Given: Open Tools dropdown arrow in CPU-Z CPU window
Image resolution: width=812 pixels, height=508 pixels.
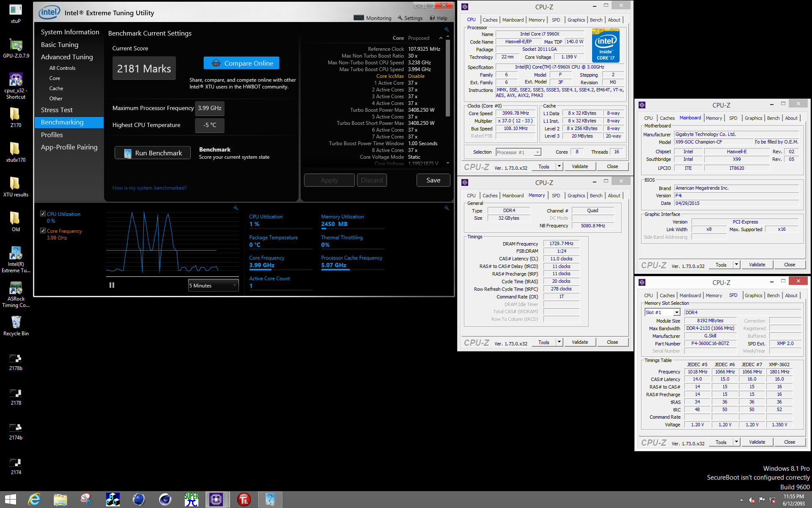Looking at the screenshot, I should [559, 166].
